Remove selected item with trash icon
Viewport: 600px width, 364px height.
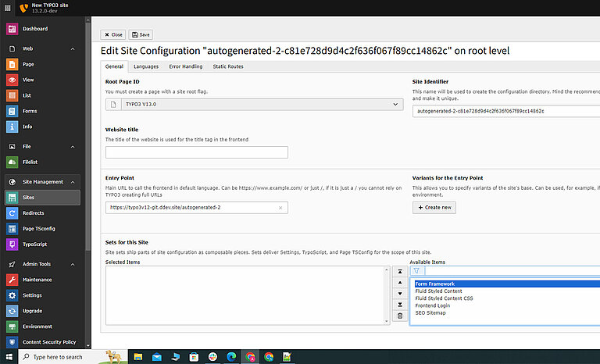pyautogui.click(x=400, y=316)
